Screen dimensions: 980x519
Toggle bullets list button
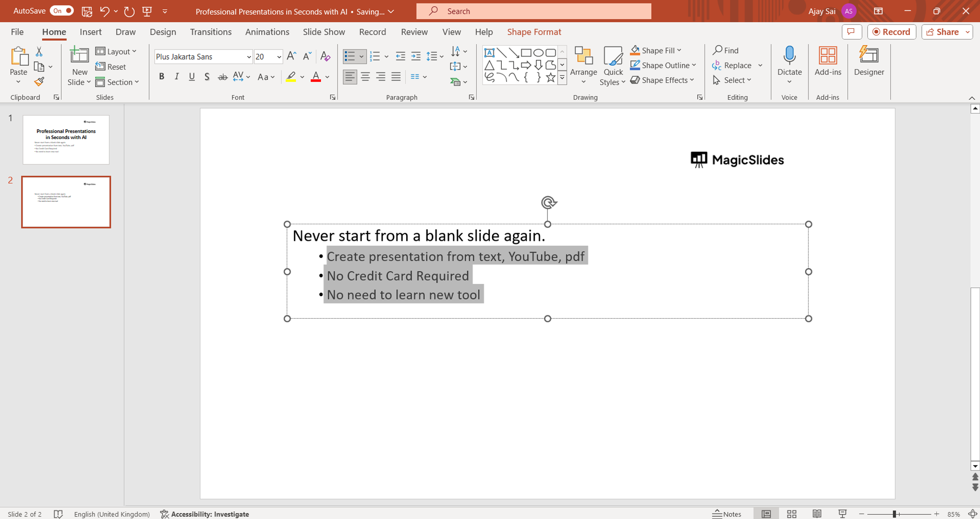[350, 56]
